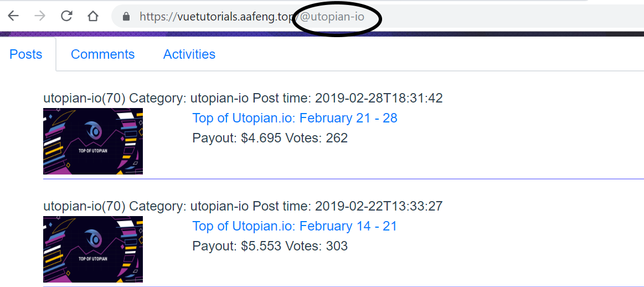
Task: Select the Payout: $5.553 Votes: 303 line
Action: (270, 246)
